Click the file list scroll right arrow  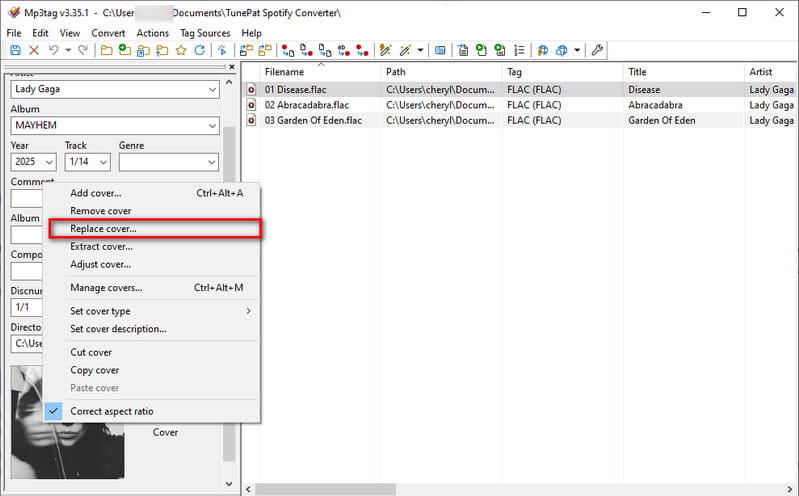click(789, 489)
